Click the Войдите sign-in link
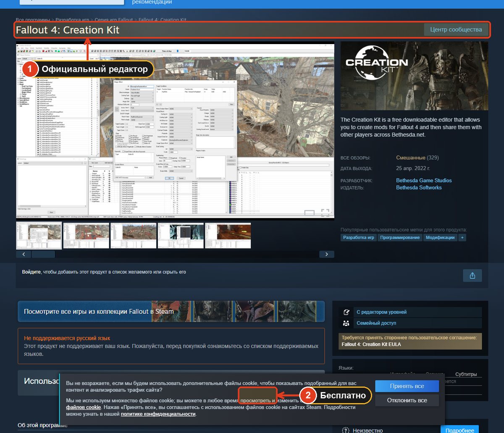 point(31,272)
